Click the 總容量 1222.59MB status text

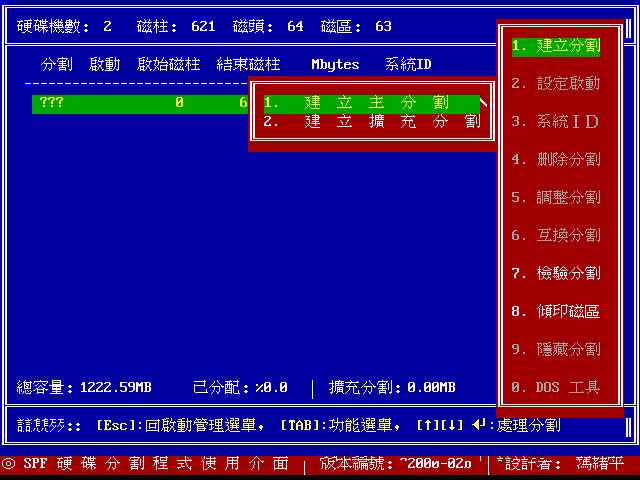pyautogui.click(x=84, y=387)
